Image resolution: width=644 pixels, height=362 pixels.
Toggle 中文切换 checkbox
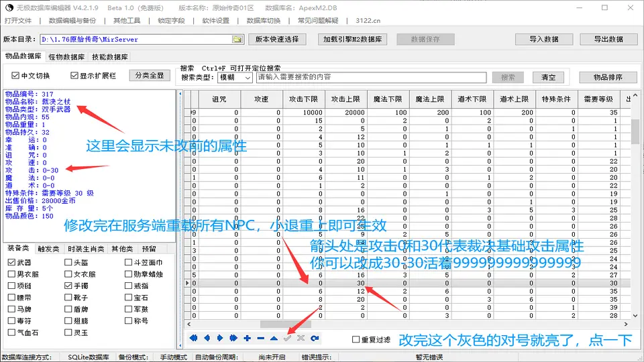click(15, 76)
